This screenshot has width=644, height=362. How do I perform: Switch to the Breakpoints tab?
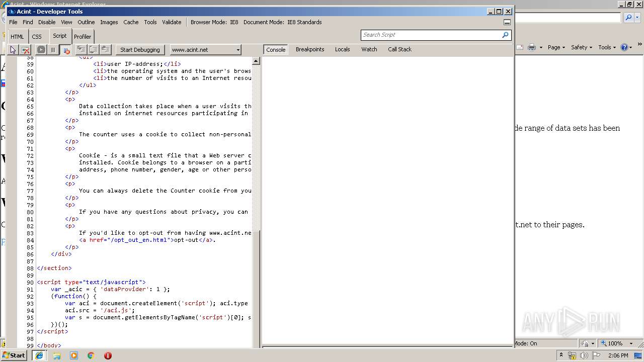point(310,49)
